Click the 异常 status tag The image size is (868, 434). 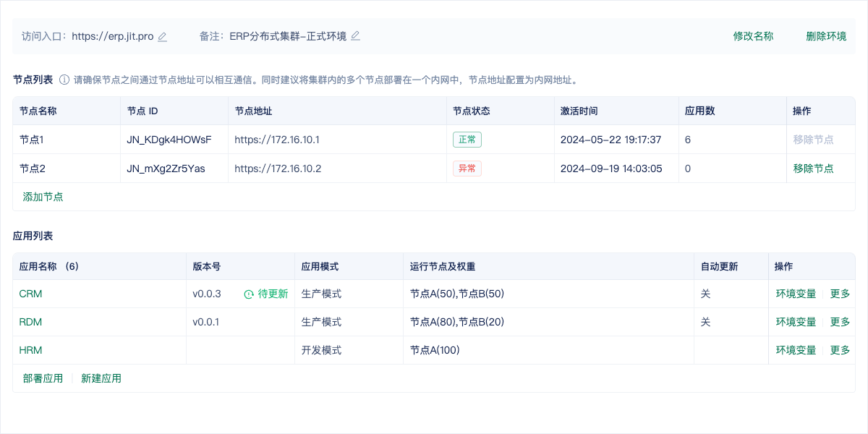coord(467,169)
